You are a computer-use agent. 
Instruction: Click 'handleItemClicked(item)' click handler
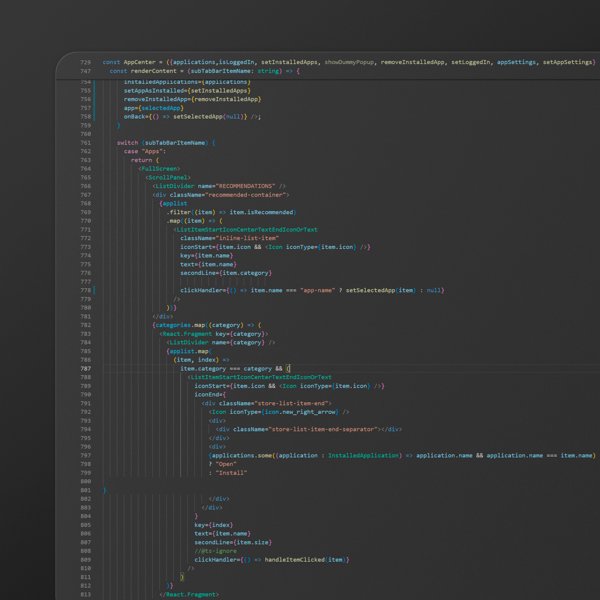[271, 560]
